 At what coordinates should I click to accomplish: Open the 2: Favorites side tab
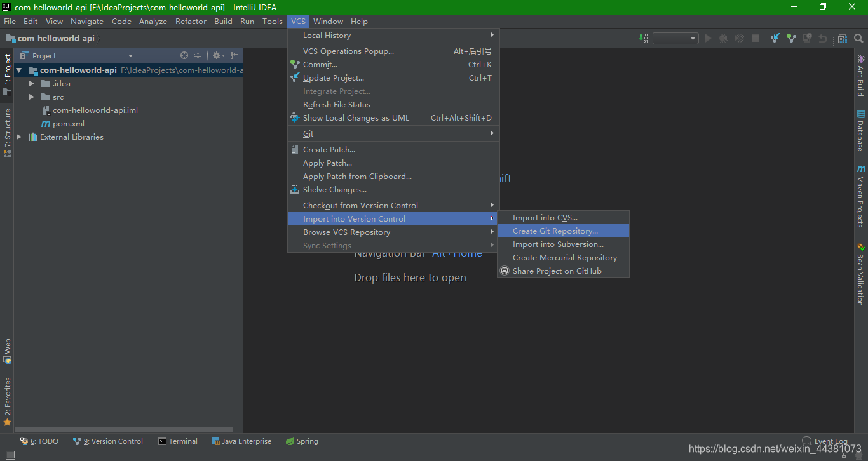7,401
